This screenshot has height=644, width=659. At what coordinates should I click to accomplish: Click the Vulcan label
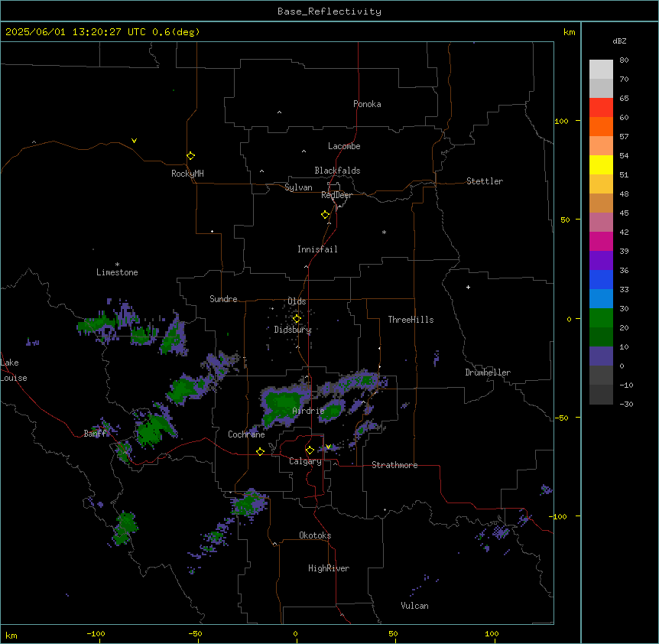[x=415, y=606]
